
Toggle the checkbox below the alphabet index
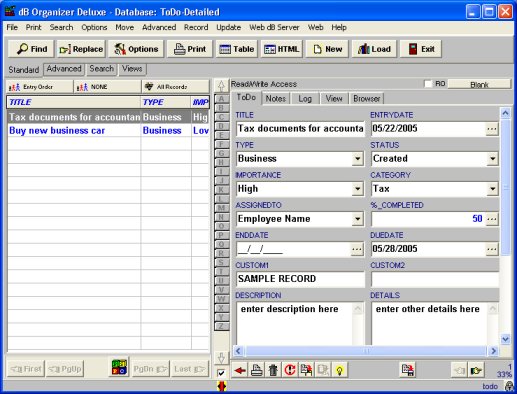pyautogui.click(x=221, y=373)
